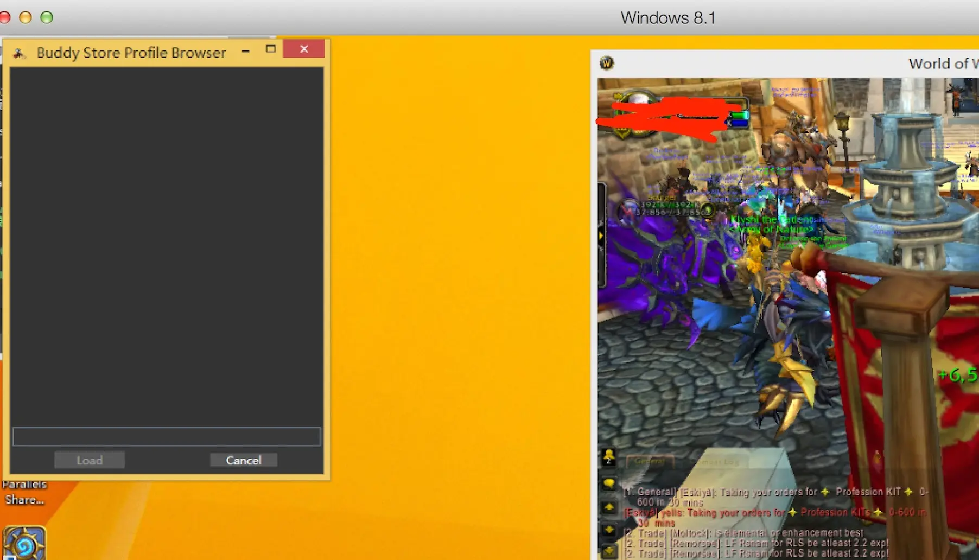Click the profile text input field

(x=167, y=436)
